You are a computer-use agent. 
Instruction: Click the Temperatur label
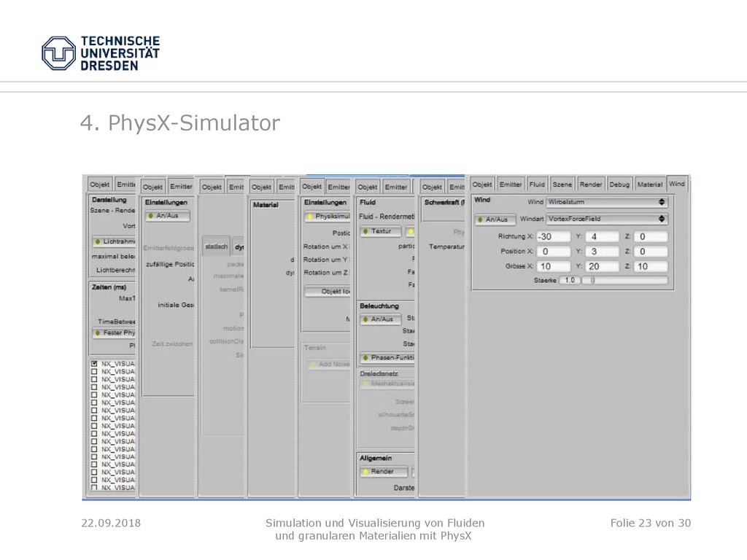coord(446,246)
